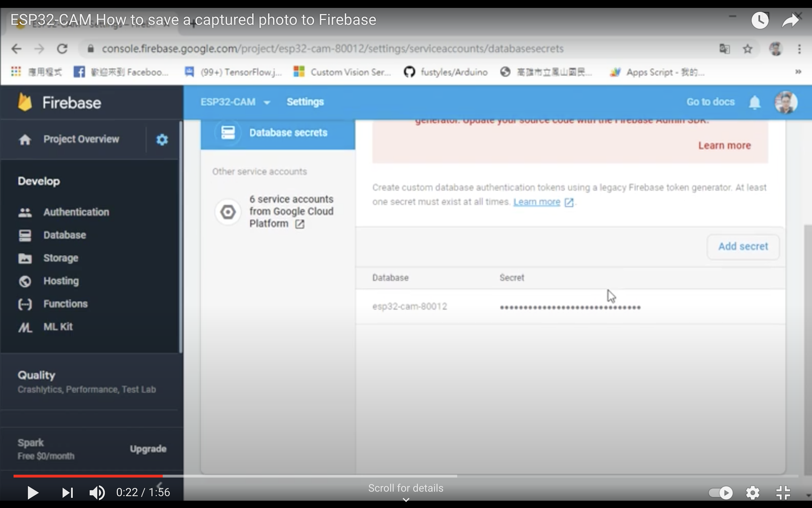Click the blue Learn more link about secrets
The height and width of the screenshot is (508, 812).
tap(537, 202)
